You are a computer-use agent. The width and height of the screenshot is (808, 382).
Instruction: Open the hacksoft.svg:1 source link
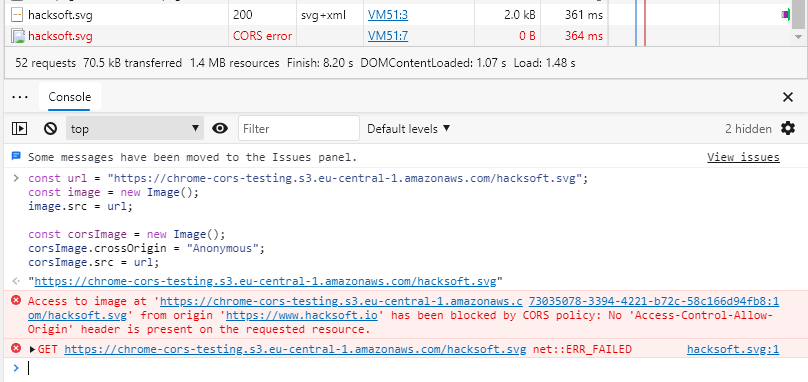point(733,350)
